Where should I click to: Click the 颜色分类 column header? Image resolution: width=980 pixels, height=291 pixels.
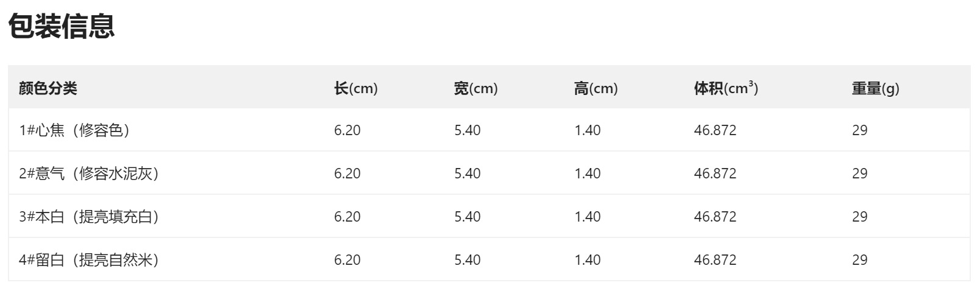[x=48, y=88]
